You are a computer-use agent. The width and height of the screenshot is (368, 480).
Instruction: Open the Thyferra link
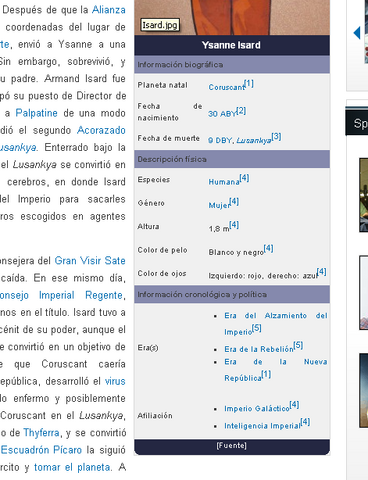pos(42,433)
